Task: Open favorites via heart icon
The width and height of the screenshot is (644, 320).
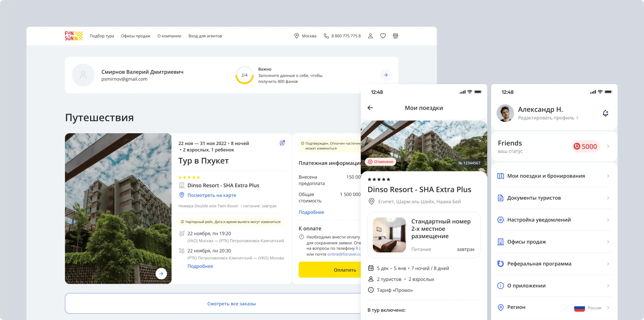Action: coord(383,36)
